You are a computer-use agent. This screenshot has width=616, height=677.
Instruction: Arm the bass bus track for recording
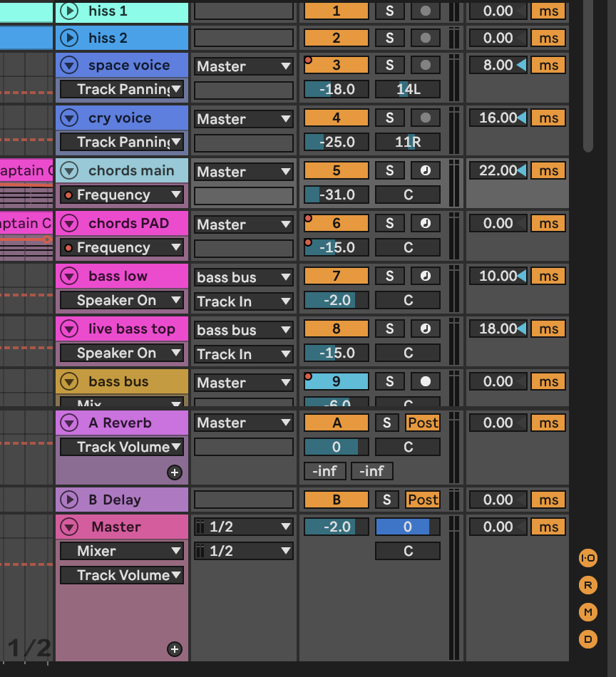click(x=426, y=381)
